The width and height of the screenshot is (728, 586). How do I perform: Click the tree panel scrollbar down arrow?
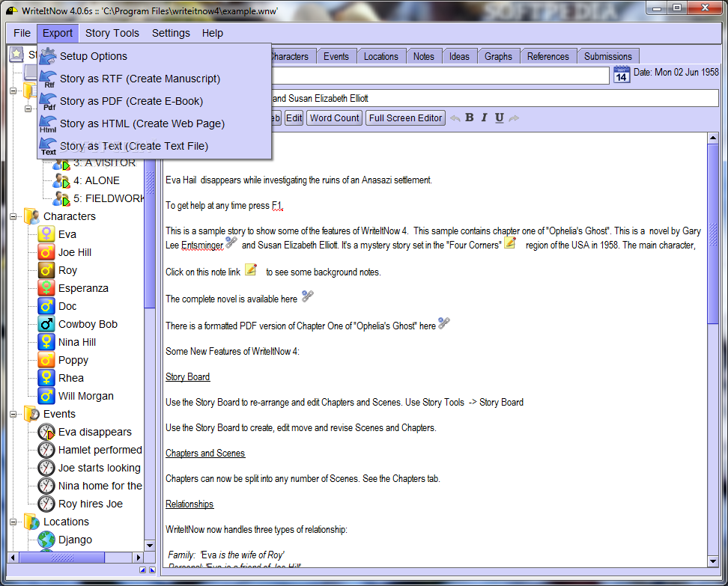click(x=150, y=545)
